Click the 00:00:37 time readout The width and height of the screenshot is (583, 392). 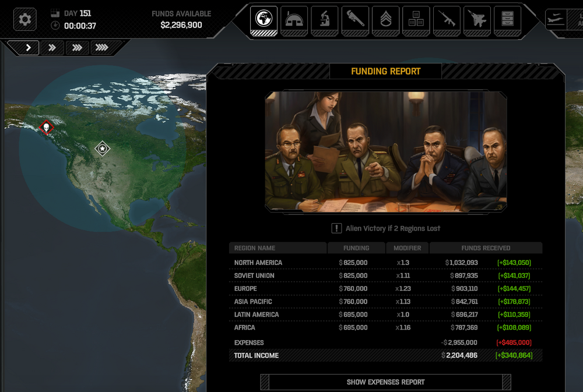tap(80, 26)
